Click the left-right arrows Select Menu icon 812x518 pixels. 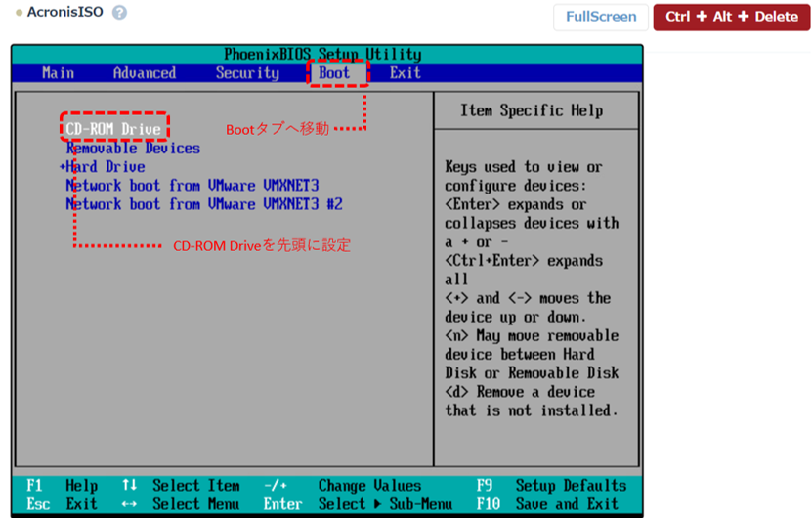[129, 504]
